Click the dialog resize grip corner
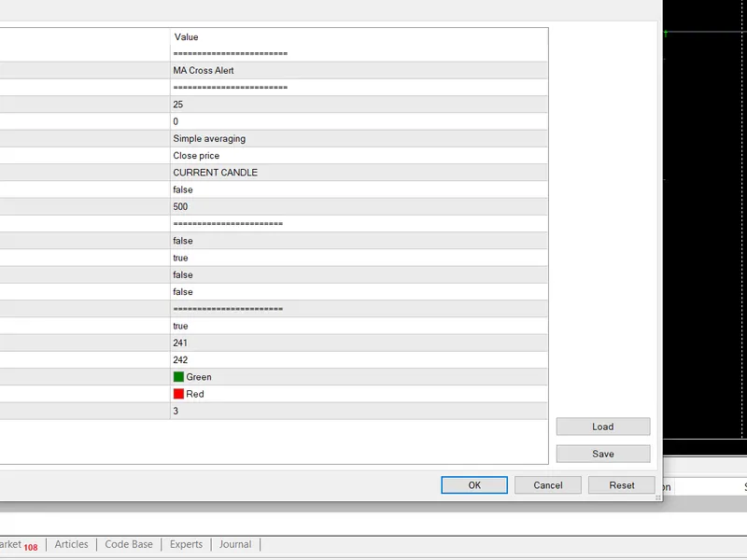This screenshot has width=747, height=560. 658,497
